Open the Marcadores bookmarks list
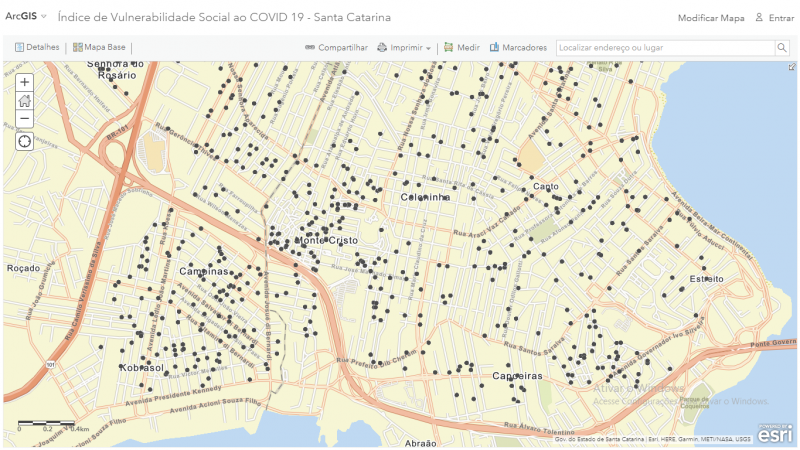 pyautogui.click(x=518, y=47)
